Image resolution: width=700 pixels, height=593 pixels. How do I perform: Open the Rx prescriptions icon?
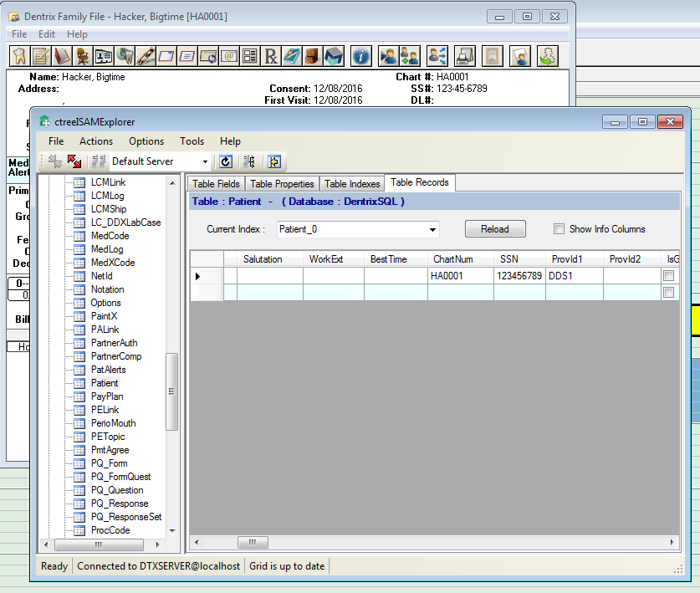[x=272, y=56]
